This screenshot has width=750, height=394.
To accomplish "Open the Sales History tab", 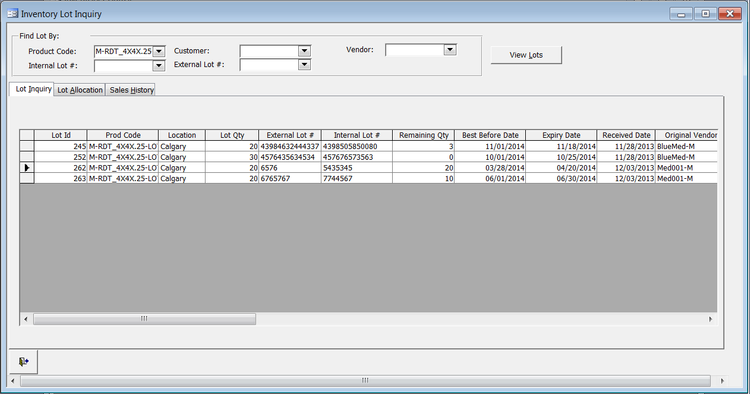I will (x=132, y=90).
